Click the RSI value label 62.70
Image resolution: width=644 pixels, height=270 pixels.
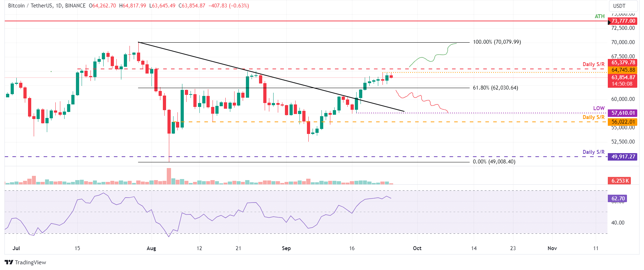618,199
